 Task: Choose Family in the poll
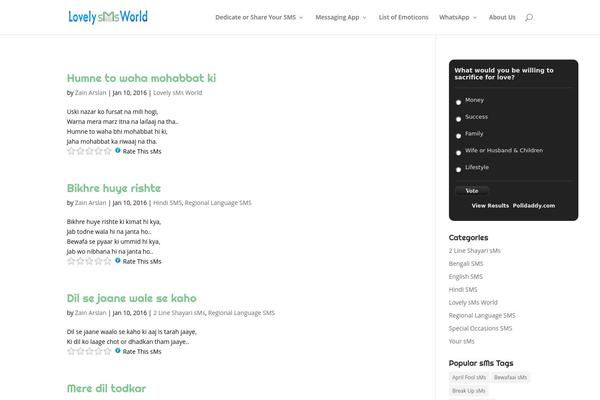pos(458,136)
